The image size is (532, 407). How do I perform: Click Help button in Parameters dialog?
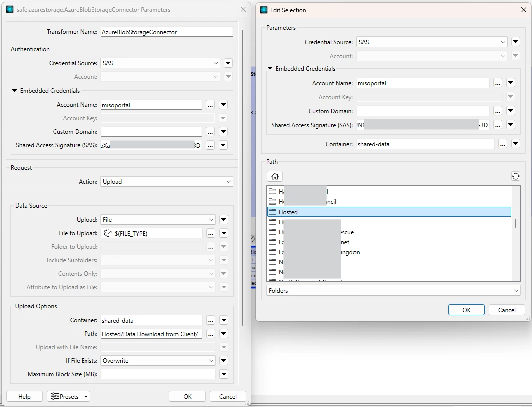(24, 396)
